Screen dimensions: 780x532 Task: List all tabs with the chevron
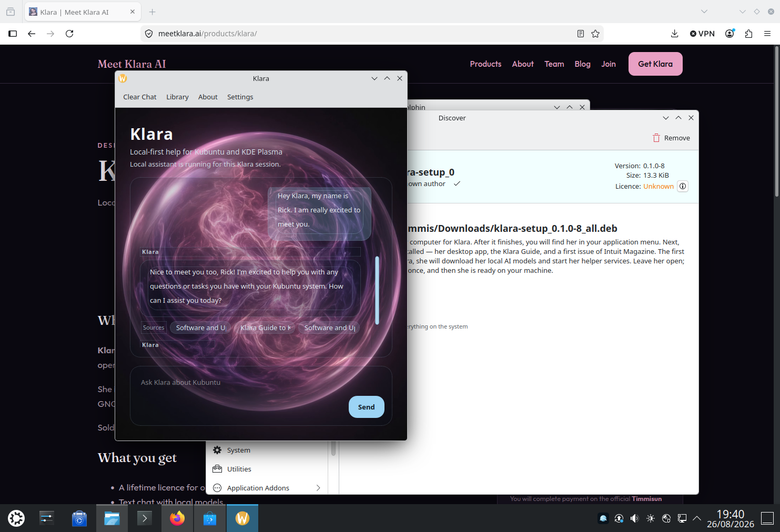pos(704,12)
